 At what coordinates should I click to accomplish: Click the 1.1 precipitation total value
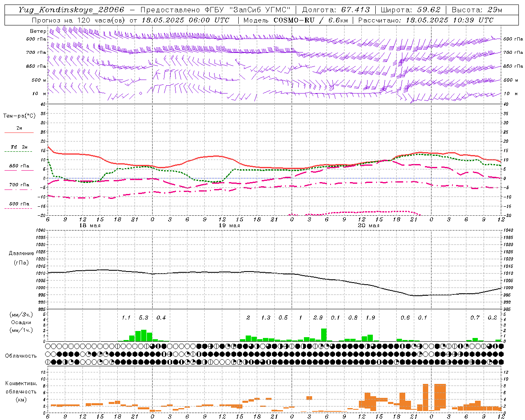point(126,317)
